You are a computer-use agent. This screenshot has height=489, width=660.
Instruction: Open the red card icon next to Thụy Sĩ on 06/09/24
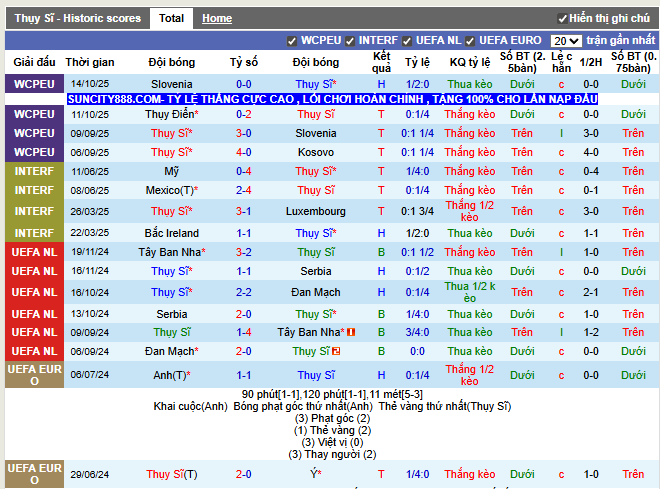pyautogui.click(x=336, y=351)
